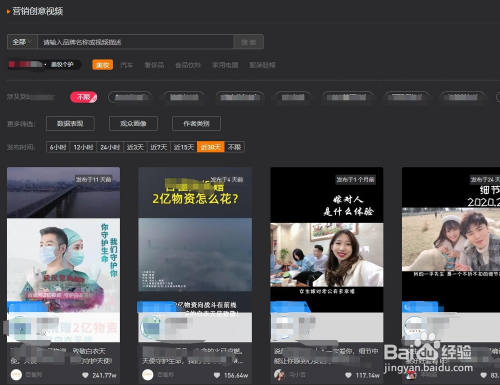Click the 241.77w like count
500x385 pixels.
[104, 376]
